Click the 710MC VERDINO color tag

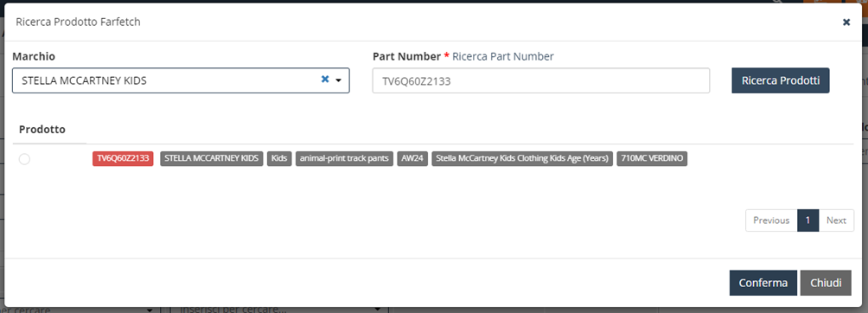[652, 158]
